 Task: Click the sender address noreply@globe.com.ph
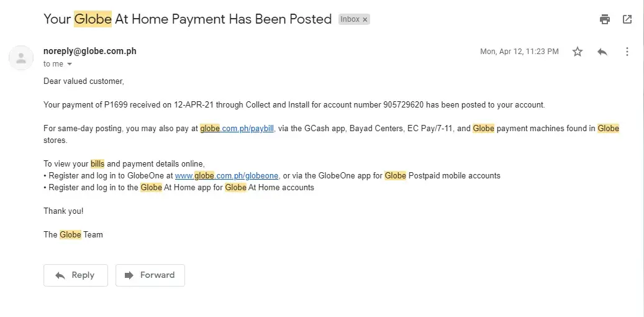(x=89, y=51)
